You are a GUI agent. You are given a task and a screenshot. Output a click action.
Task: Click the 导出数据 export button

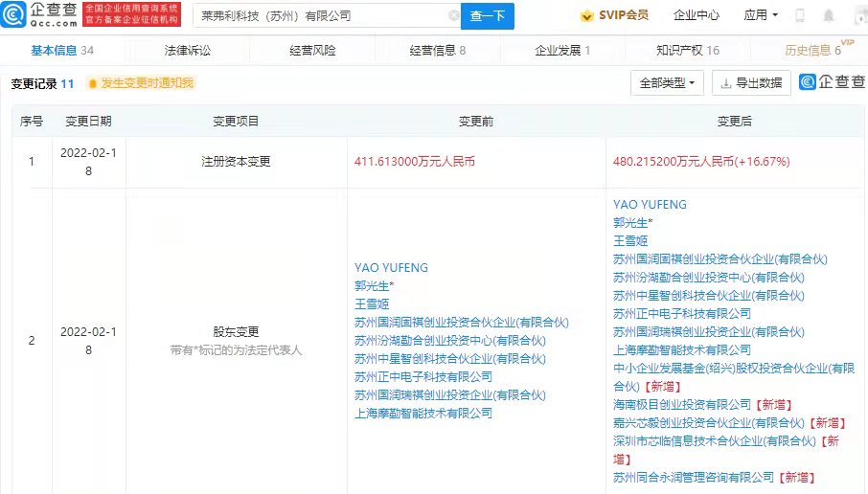point(751,83)
